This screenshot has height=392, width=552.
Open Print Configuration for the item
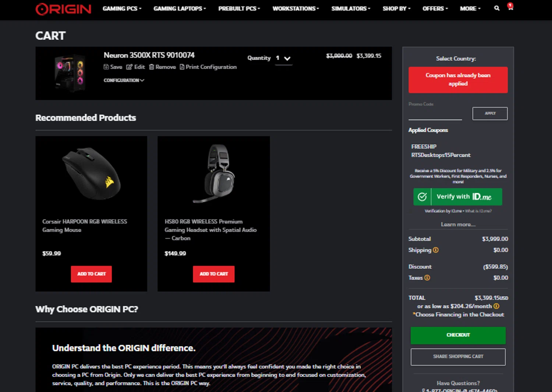(208, 67)
